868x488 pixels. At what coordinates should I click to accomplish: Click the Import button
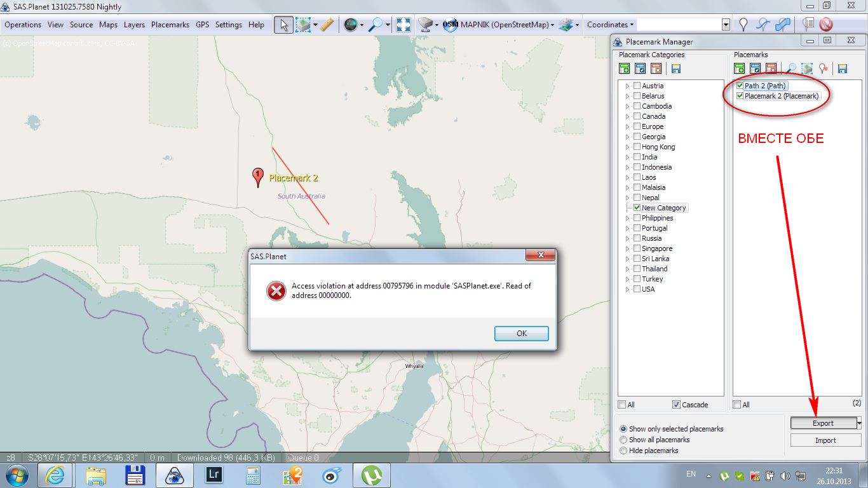click(825, 440)
